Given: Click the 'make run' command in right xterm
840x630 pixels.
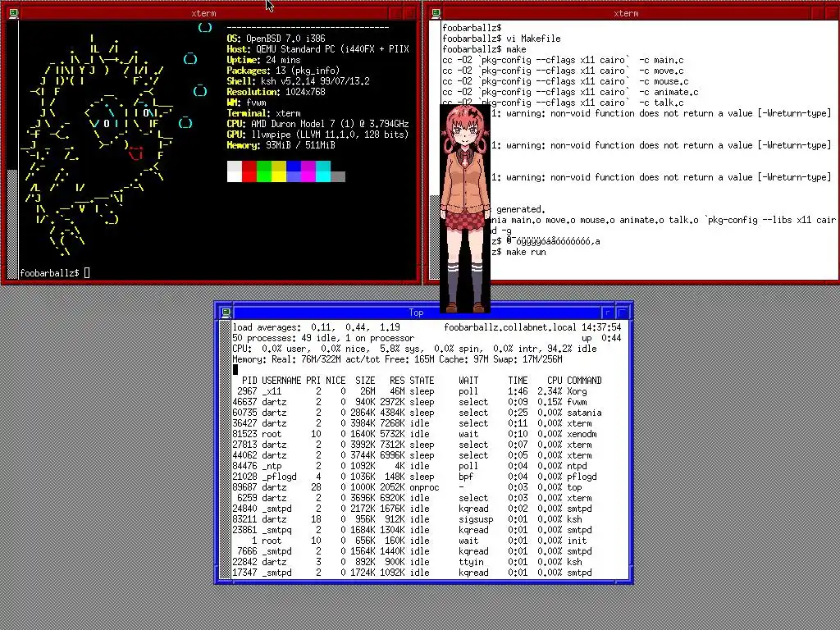Looking at the screenshot, I should [526, 252].
